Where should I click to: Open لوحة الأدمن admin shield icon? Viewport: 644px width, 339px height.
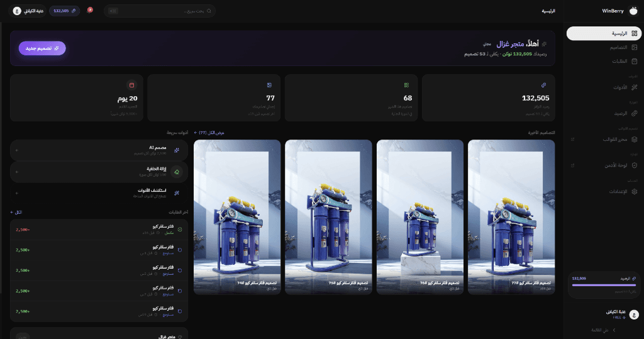[634, 165]
